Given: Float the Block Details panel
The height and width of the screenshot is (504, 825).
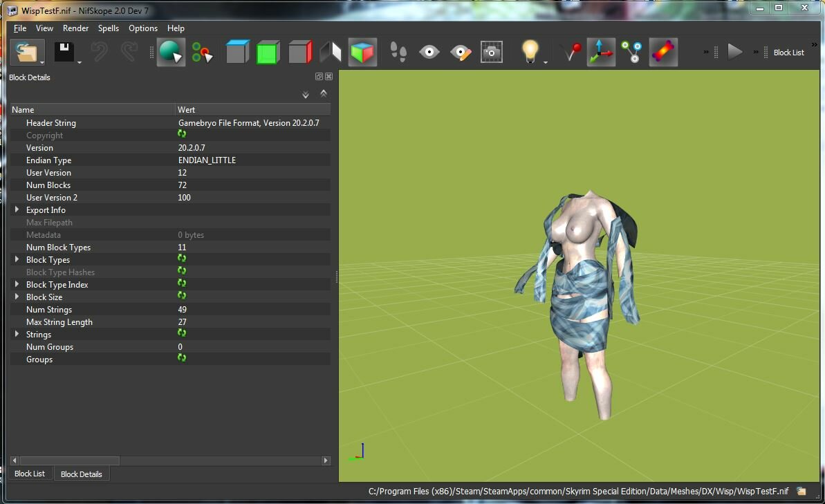Looking at the screenshot, I should click(319, 77).
